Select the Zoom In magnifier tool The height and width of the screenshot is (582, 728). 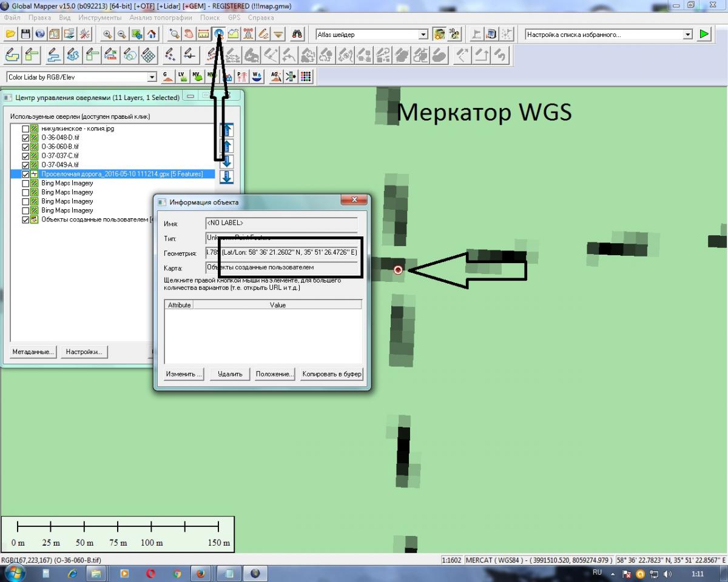107,35
